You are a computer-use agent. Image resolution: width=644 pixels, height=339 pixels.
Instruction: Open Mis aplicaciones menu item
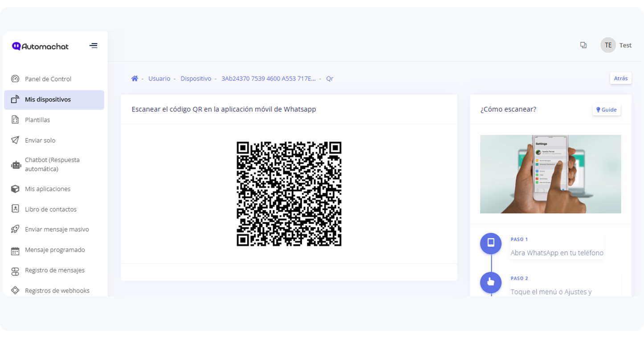click(x=54, y=189)
